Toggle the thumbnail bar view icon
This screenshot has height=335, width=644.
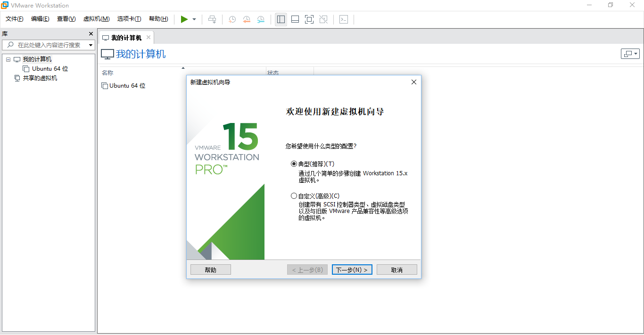(295, 19)
